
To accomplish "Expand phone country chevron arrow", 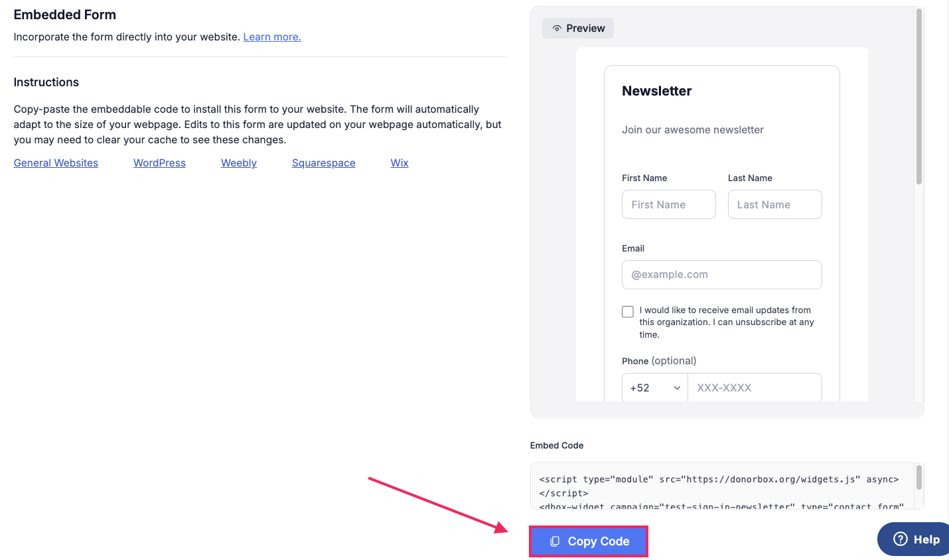I will coord(677,388).
